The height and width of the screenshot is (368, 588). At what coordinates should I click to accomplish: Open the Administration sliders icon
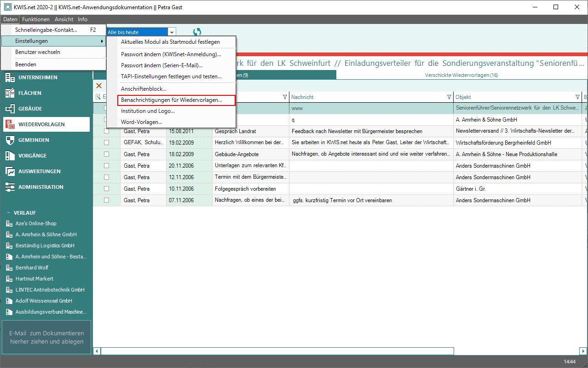click(10, 187)
